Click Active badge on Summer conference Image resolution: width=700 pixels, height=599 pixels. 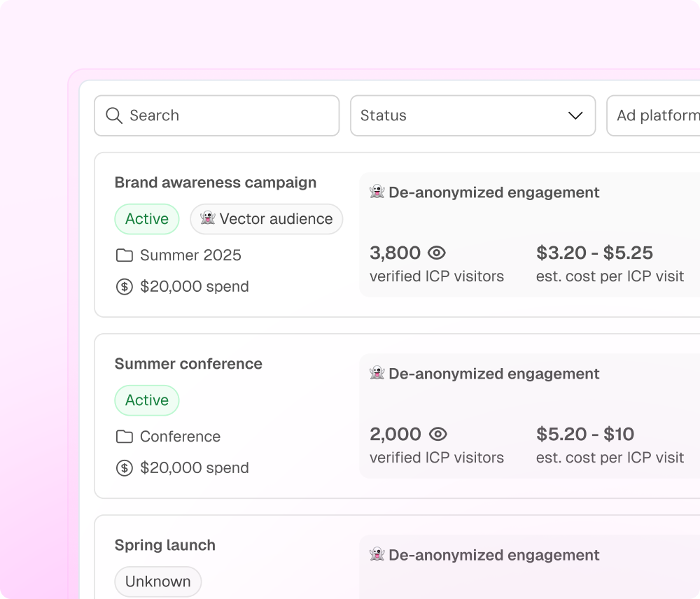(147, 400)
